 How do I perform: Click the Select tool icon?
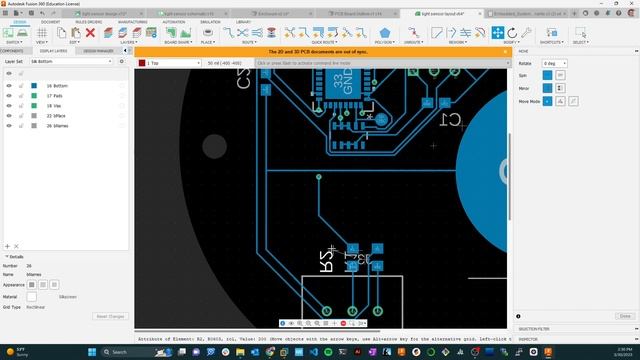tap(580, 33)
